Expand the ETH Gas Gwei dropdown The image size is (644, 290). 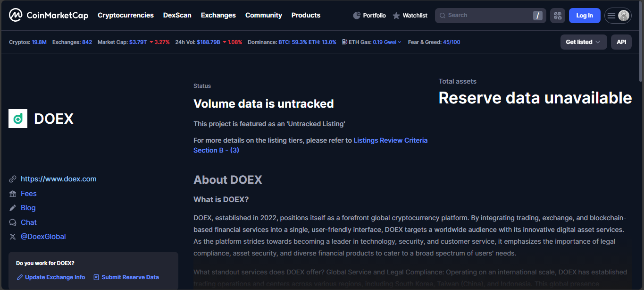pos(400,42)
